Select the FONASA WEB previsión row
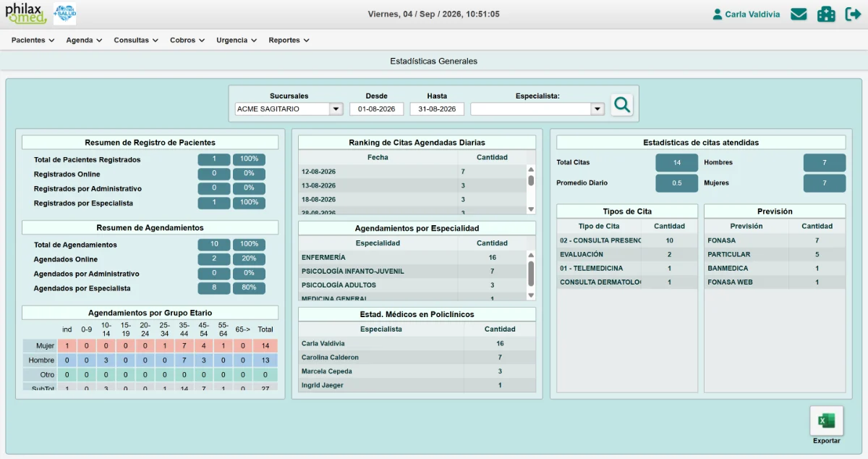This screenshot has height=459, width=868. 775,282
